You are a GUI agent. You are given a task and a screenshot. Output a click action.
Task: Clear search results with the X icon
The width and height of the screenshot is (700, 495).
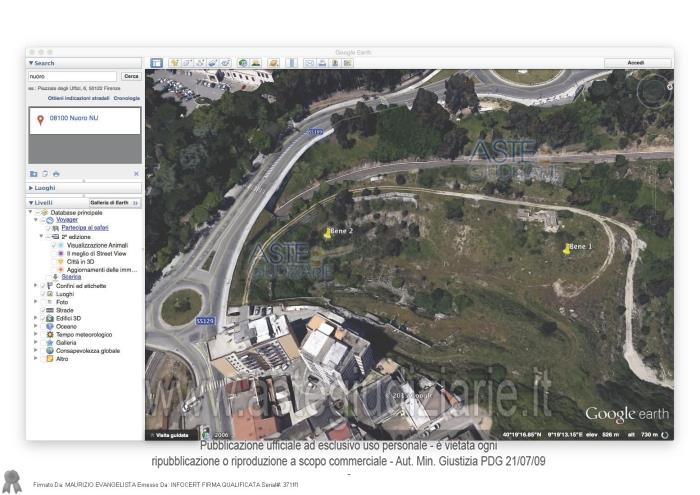(136, 173)
